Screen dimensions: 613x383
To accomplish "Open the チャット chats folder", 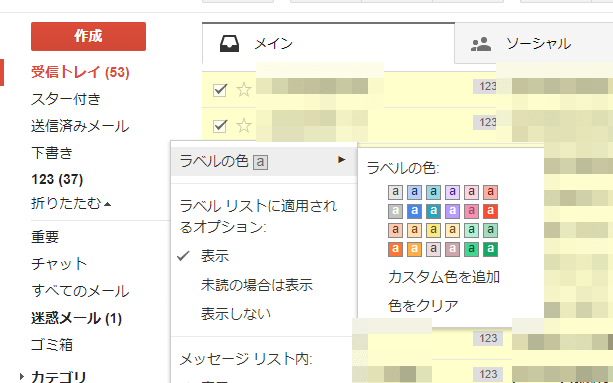I will (59, 264).
